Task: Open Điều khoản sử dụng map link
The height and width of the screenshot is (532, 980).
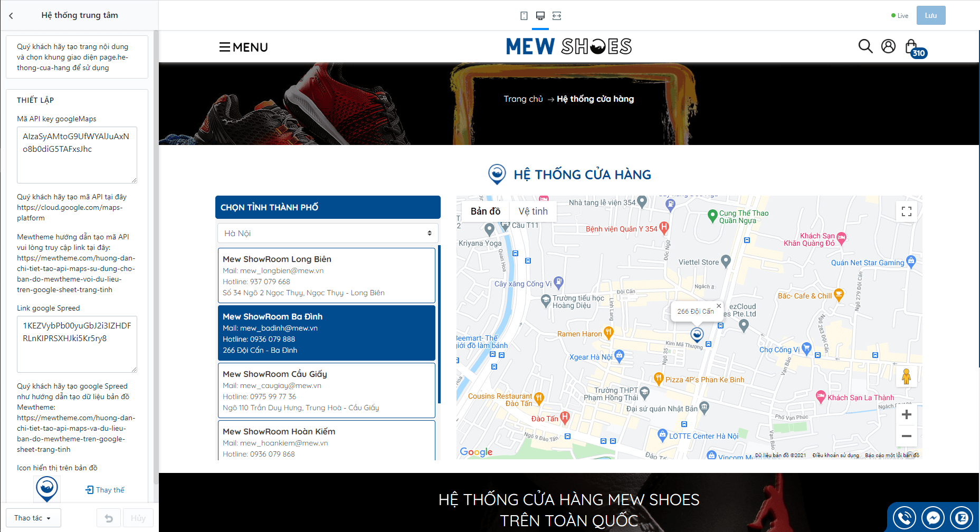Action: (x=835, y=455)
